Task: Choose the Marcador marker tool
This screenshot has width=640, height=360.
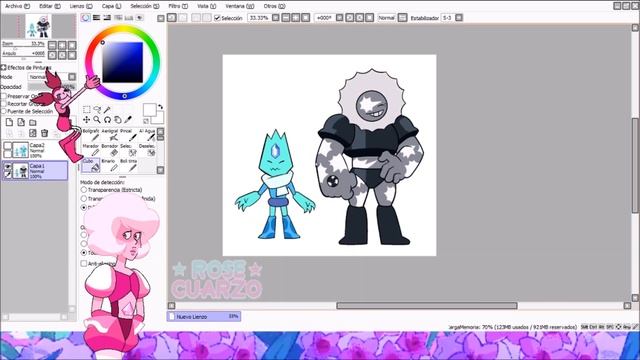Action: 91,150
